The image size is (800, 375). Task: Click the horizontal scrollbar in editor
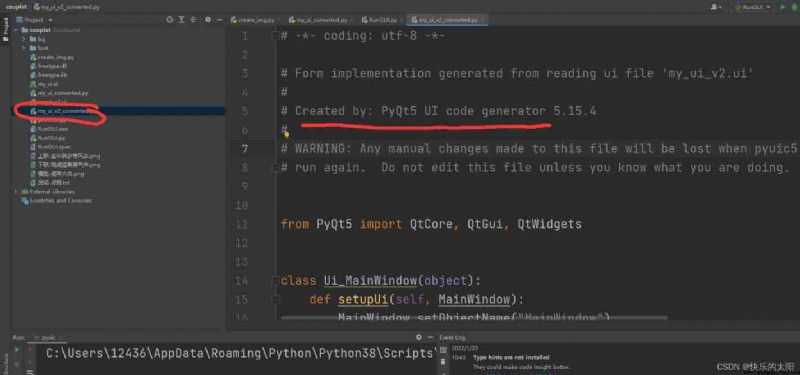[x=474, y=318]
